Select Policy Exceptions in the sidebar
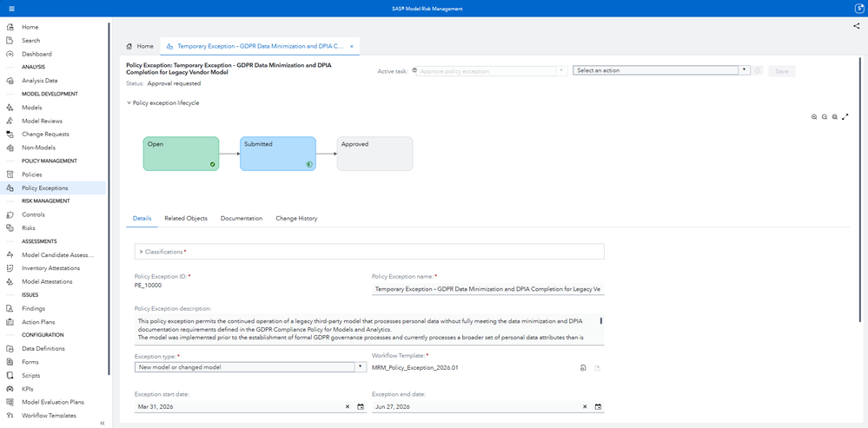The width and height of the screenshot is (868, 428). point(53,188)
